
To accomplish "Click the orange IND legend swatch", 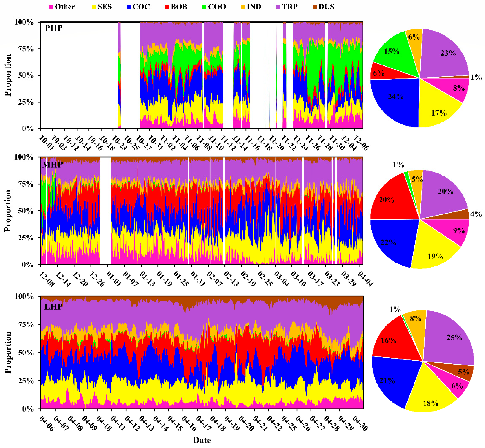I will (243, 7).
